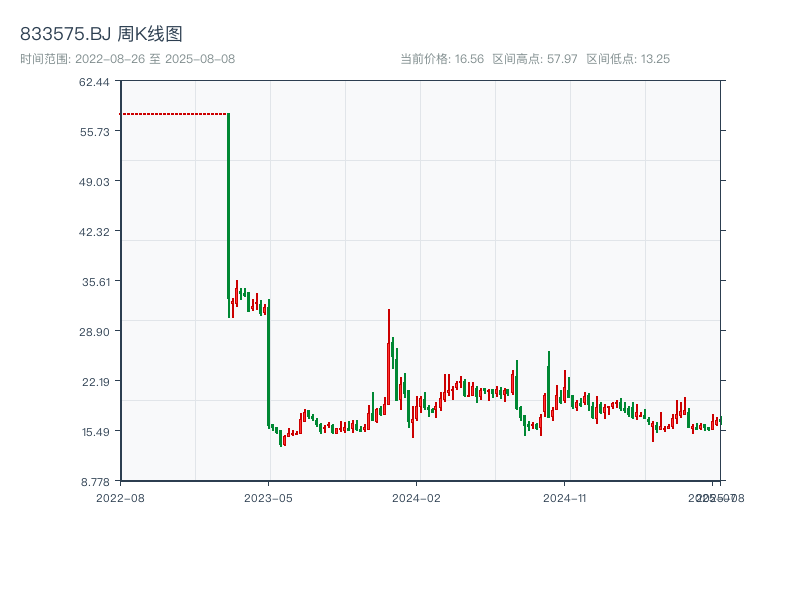Click the y-axis label 15.49
The height and width of the screenshot is (600, 800).
(x=96, y=432)
